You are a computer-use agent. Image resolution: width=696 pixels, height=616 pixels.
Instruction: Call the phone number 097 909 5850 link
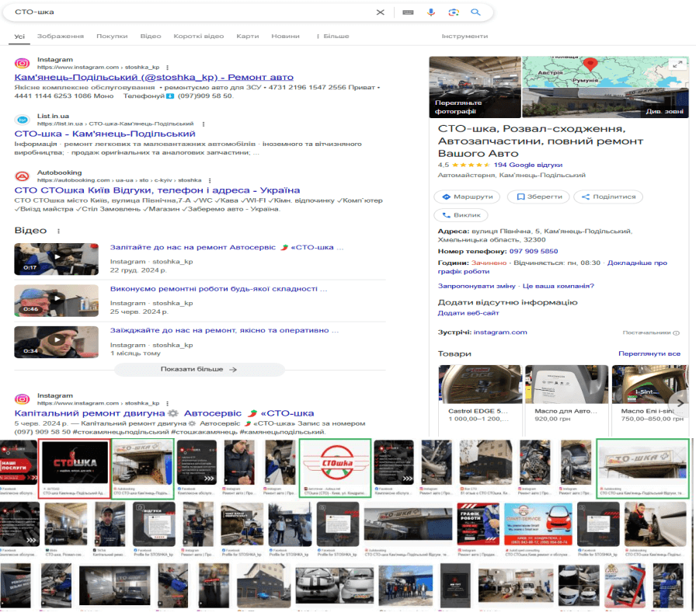534,251
